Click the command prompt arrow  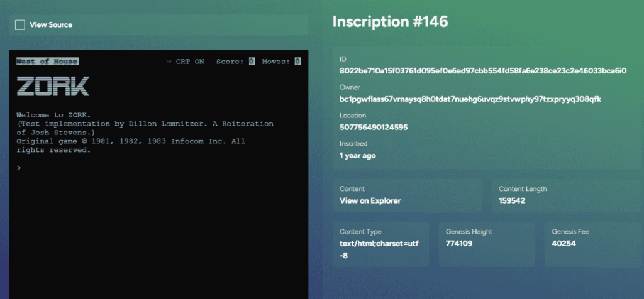(19, 168)
